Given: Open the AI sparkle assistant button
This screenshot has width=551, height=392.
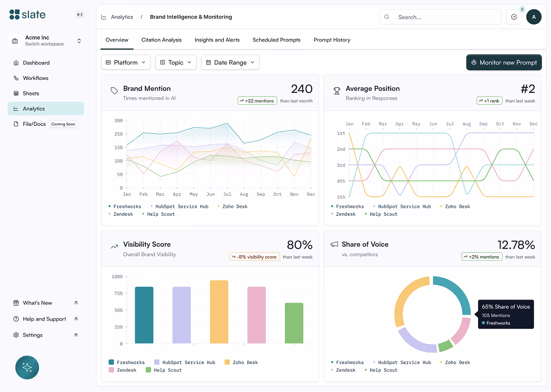Looking at the screenshot, I should click(x=27, y=368).
